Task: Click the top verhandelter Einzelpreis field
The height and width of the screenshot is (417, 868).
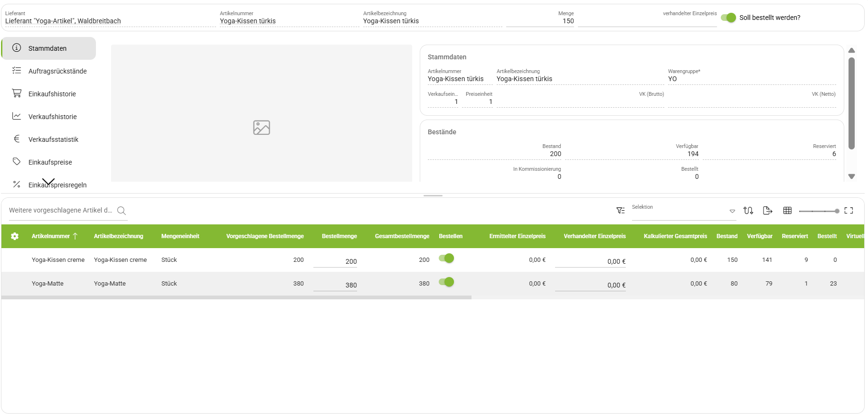Action: [x=647, y=19]
